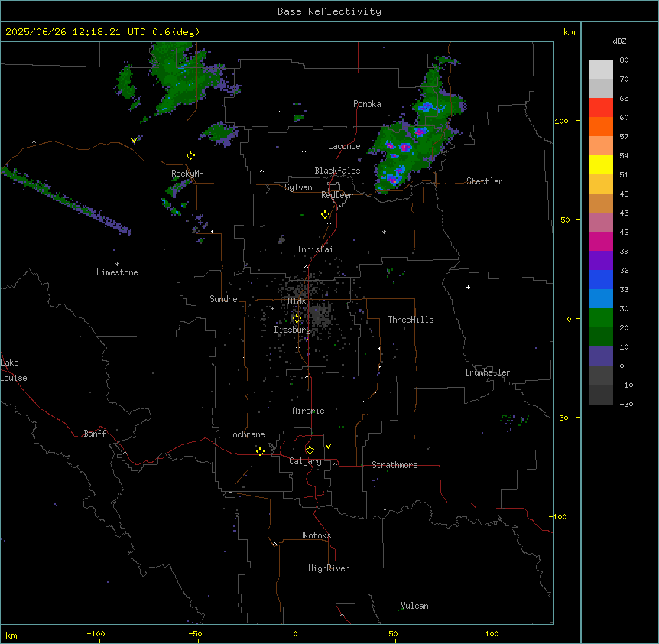Image resolution: width=659 pixels, height=644 pixels.
Task: Click the RedDeer label
Action: 336,195
